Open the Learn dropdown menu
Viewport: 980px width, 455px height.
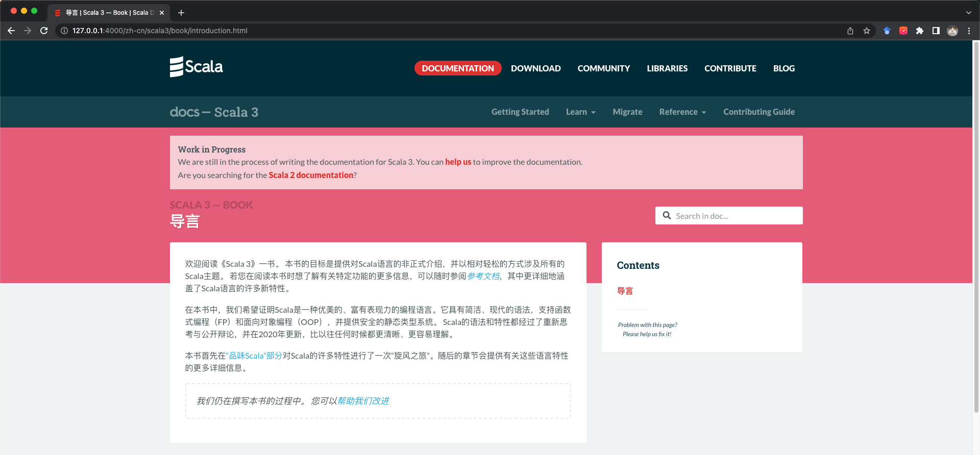click(x=581, y=112)
